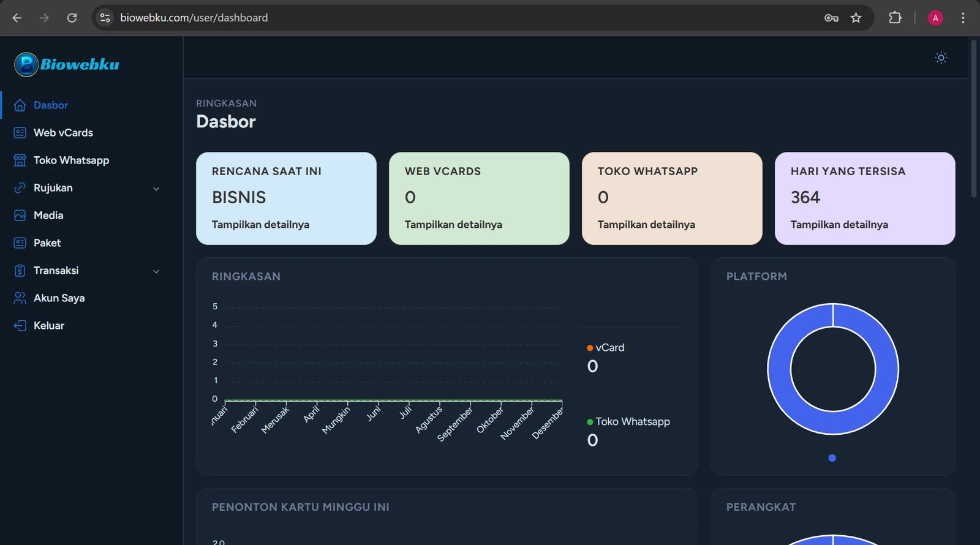The width and height of the screenshot is (980, 545).
Task: Open Toko Whatsapp menu item
Action: coord(71,160)
